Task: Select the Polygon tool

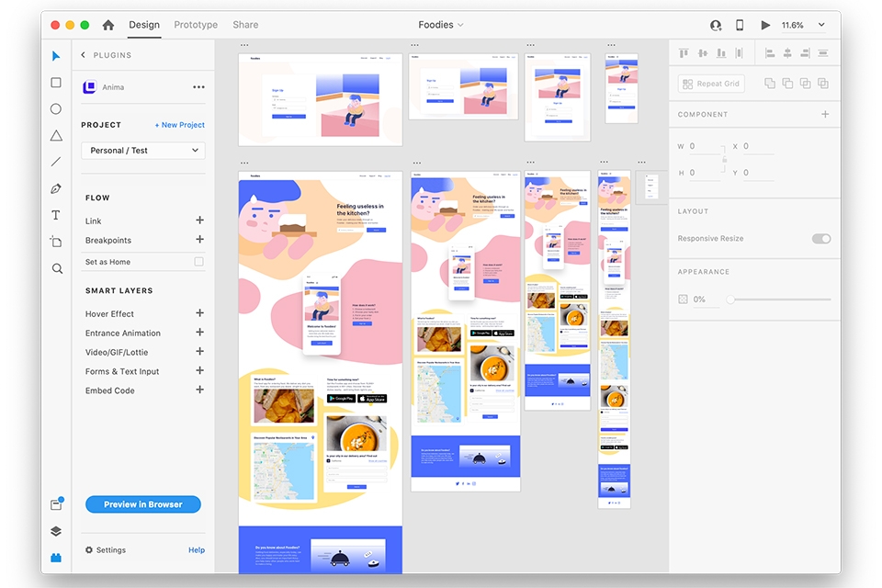Action: 56,136
